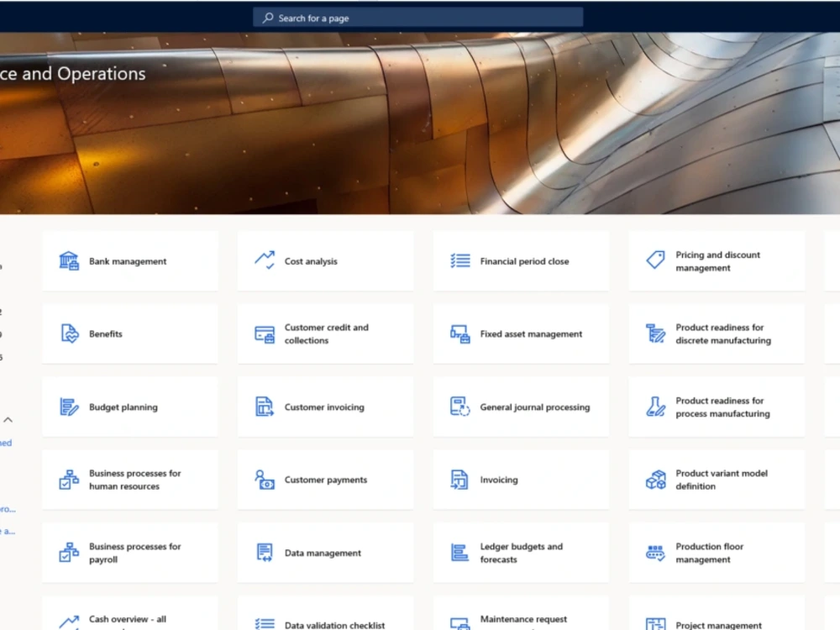Collapse the left navigation section via the chevron
840x630 pixels.
(x=8, y=419)
